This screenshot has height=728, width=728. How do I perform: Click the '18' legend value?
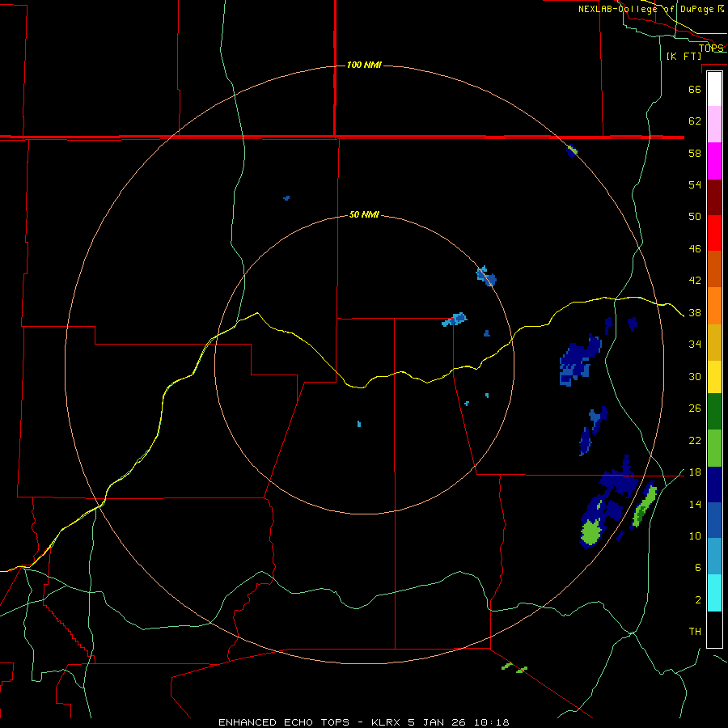[695, 472]
